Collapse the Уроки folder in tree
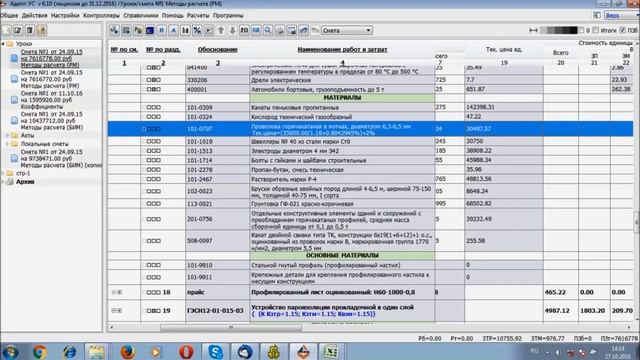 tap(3, 43)
